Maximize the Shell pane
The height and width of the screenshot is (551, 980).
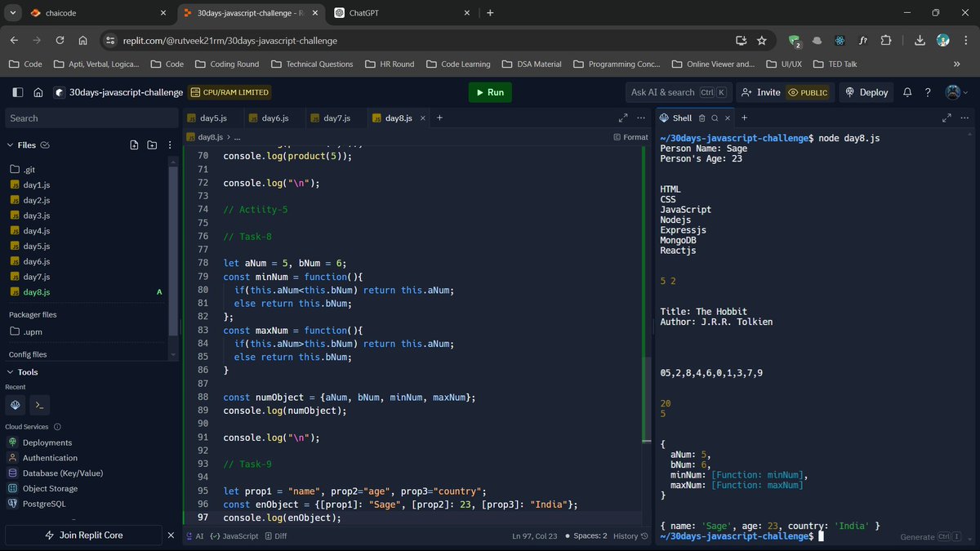click(x=947, y=118)
